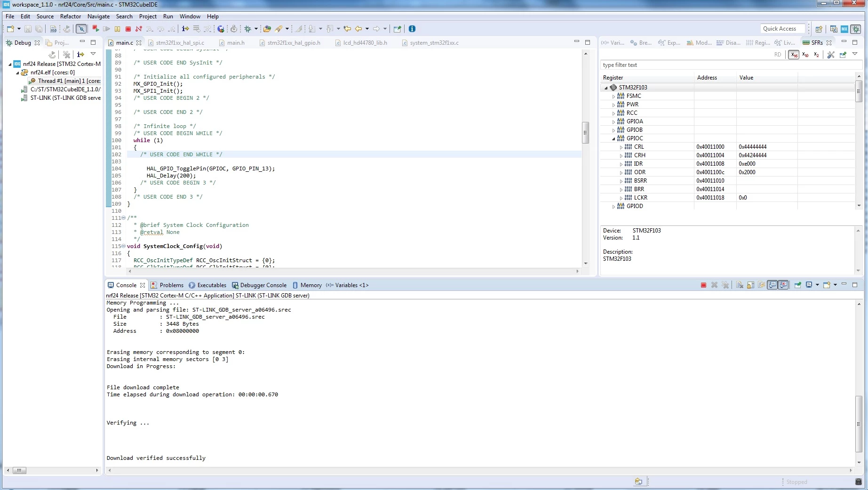Open the SFR configuration tools icon
Image resolution: width=868 pixels, height=490 pixels.
point(831,55)
